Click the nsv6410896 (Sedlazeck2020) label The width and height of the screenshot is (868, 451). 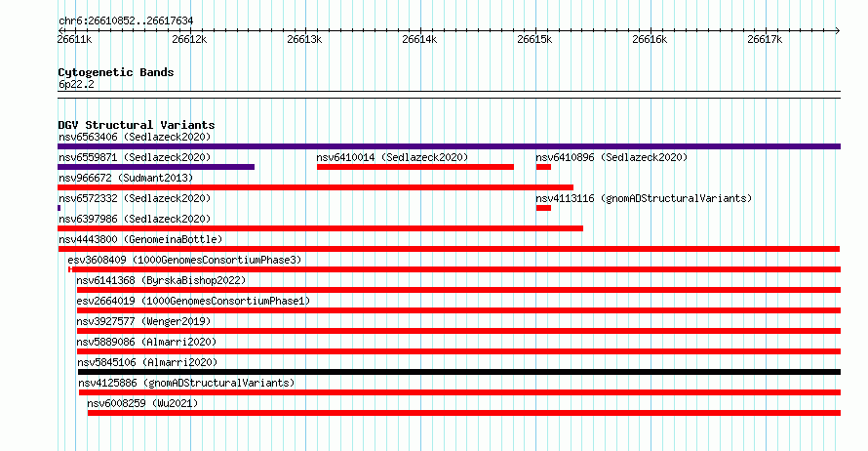(x=612, y=157)
